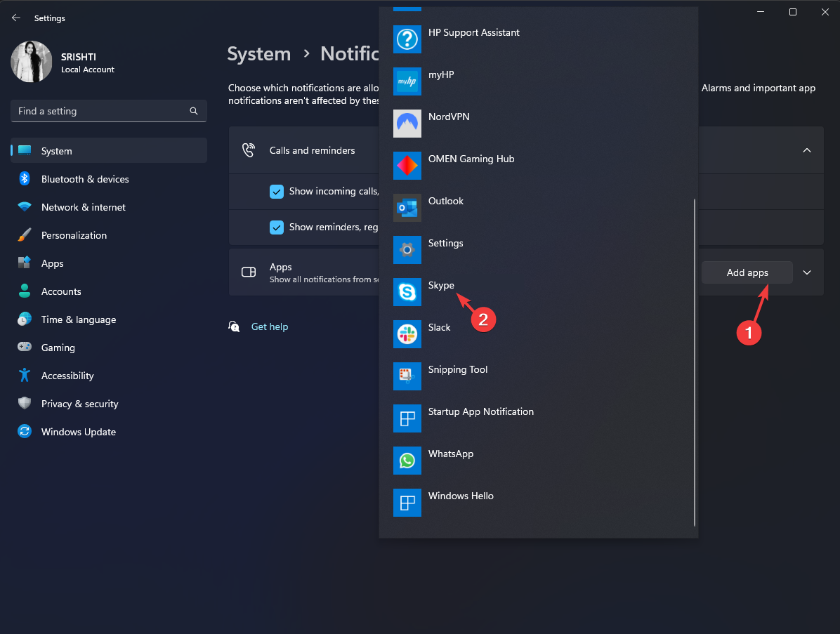Open System settings in sidebar

pos(109,151)
